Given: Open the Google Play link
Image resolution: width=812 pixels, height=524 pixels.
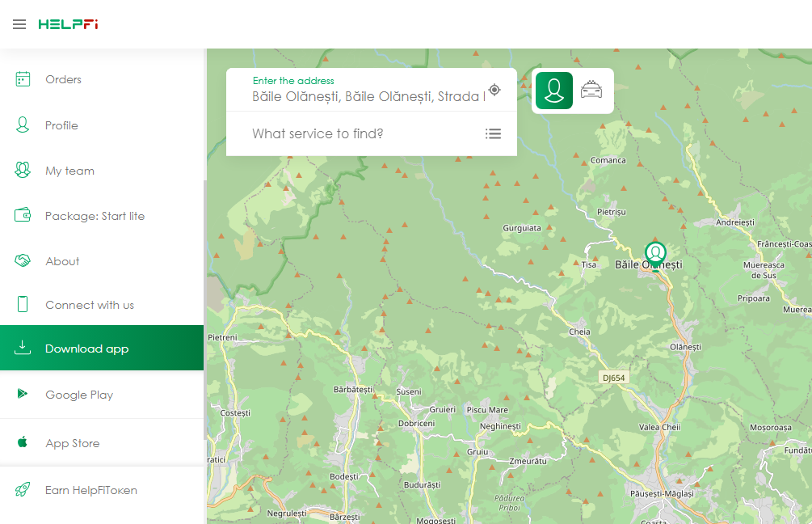Looking at the screenshot, I should (78, 395).
